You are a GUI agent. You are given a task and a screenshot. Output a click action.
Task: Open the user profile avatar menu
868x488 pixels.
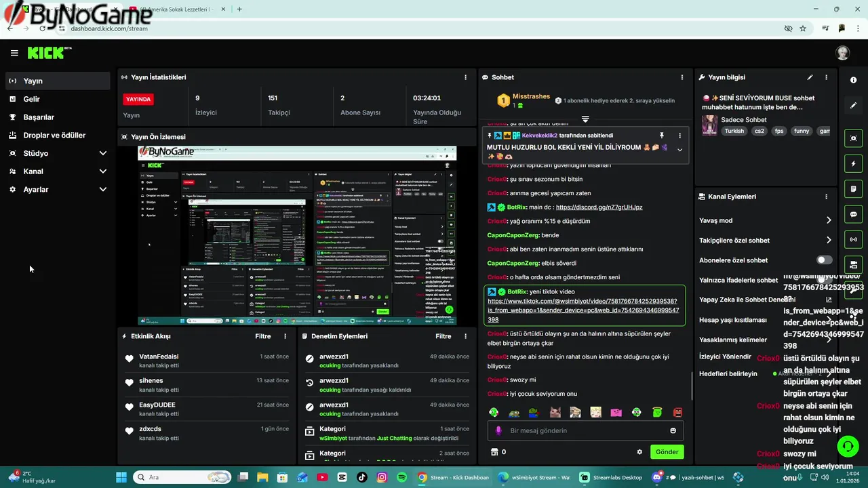pyautogui.click(x=842, y=53)
